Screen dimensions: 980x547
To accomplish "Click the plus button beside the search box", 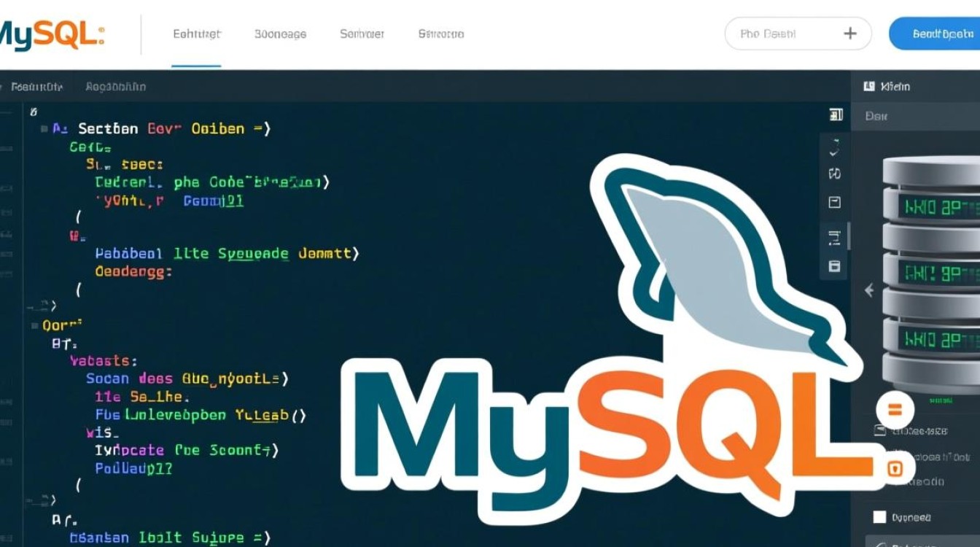I will click(850, 33).
